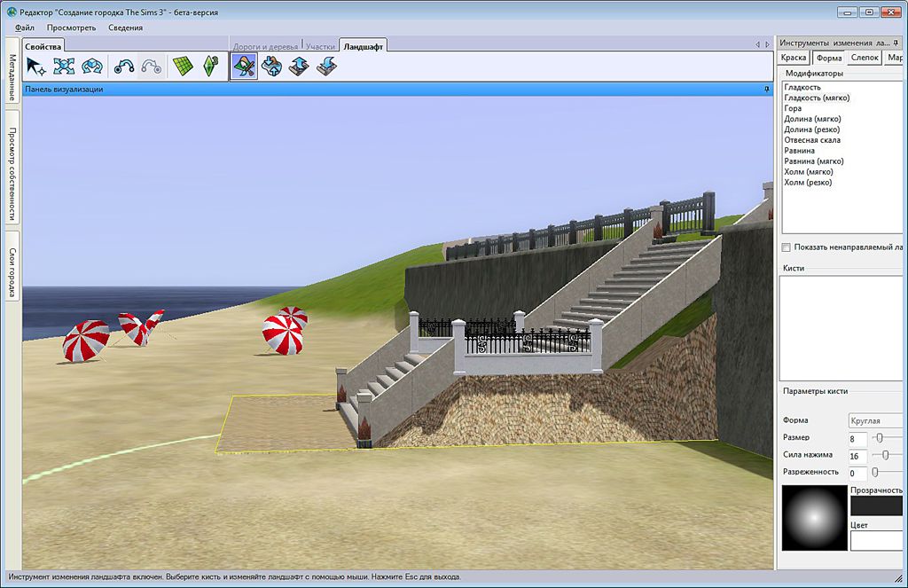Select the arrow selection tool icon
Viewport: 908px width, 588px height.
pyautogui.click(x=35, y=67)
